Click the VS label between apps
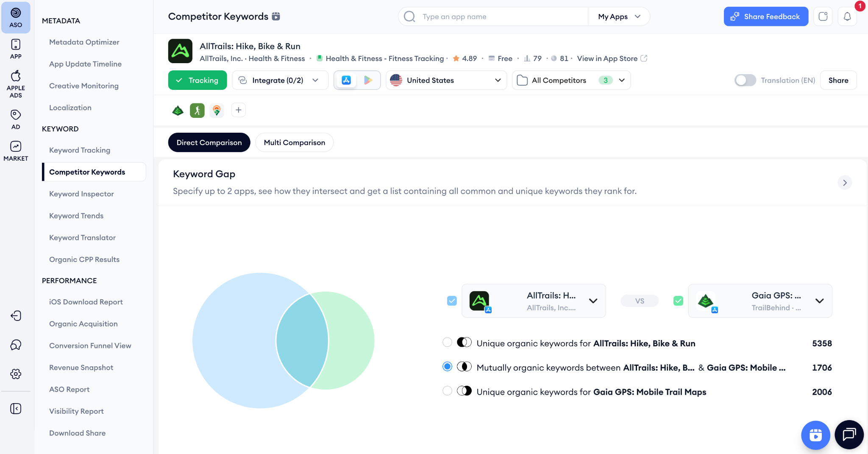The image size is (868, 454). [x=640, y=301]
